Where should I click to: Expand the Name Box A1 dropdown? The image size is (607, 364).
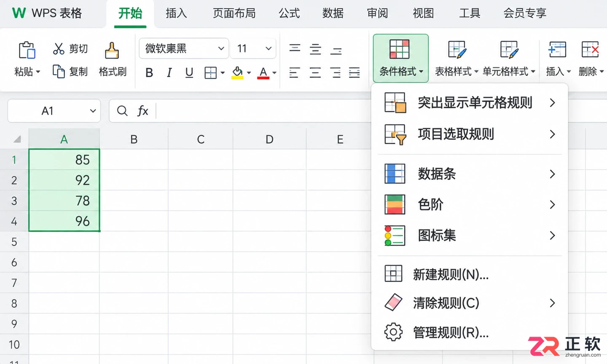click(x=93, y=111)
